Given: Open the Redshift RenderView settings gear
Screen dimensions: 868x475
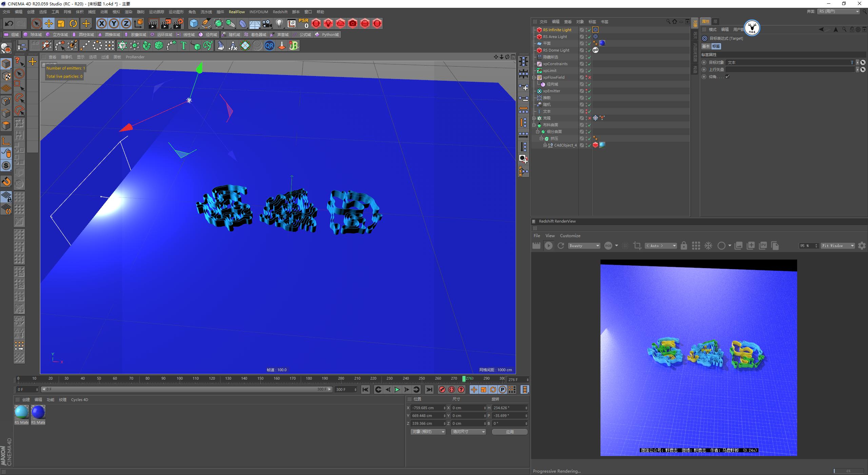Looking at the screenshot, I should (x=862, y=246).
